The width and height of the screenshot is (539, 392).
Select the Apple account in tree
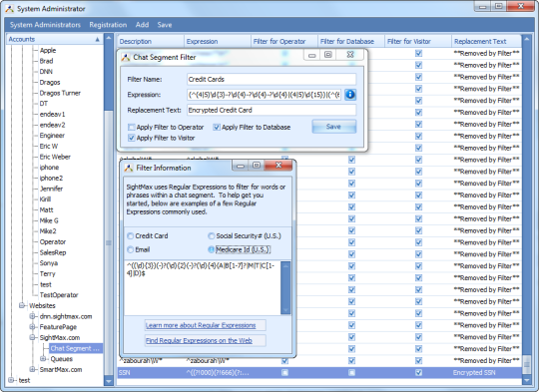point(48,50)
